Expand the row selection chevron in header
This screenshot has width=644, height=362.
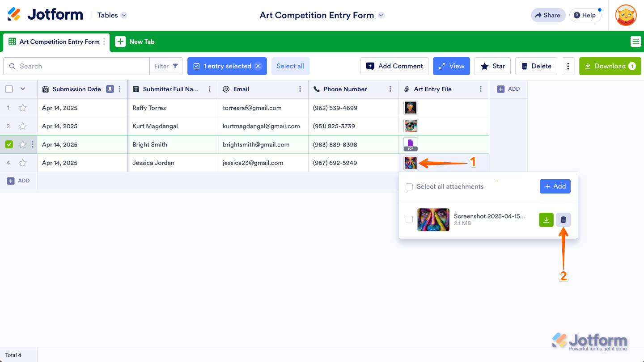tap(23, 89)
